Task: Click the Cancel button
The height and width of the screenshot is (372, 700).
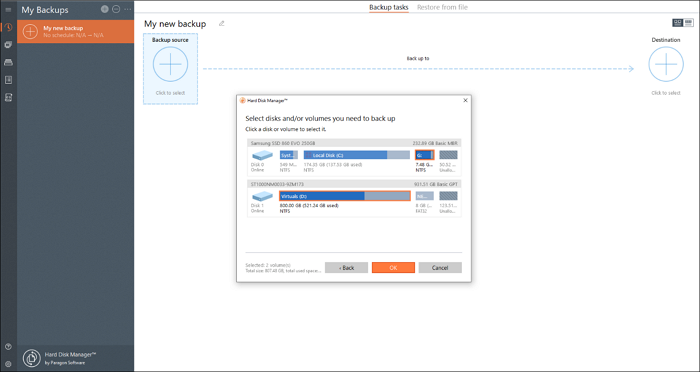Action: [440, 268]
